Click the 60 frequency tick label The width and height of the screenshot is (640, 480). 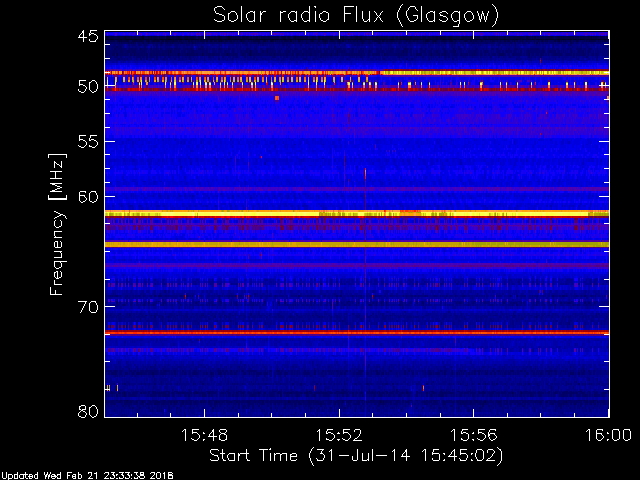[x=88, y=196]
